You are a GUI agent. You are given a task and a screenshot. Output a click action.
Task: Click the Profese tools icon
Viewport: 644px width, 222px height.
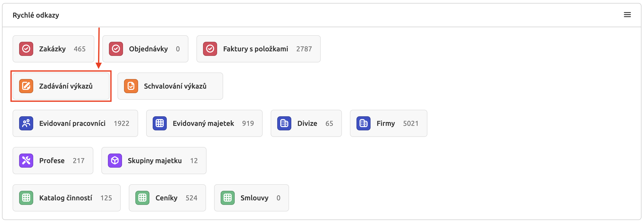pyautogui.click(x=26, y=160)
